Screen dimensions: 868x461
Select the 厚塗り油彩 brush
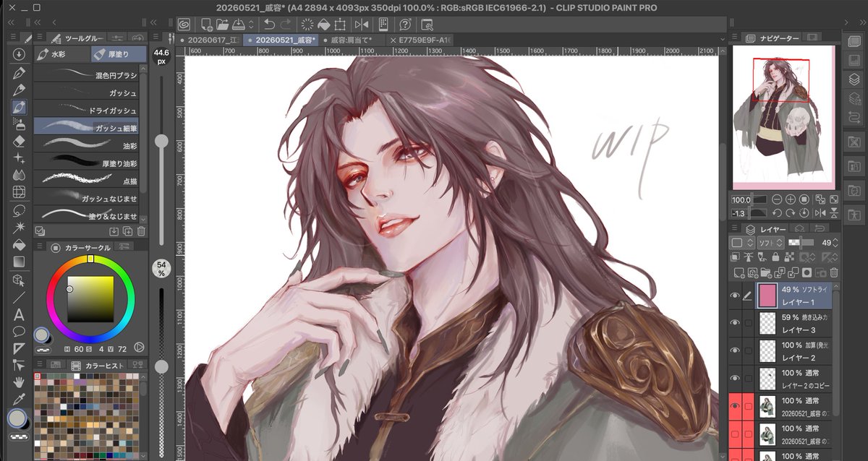pyautogui.click(x=87, y=163)
